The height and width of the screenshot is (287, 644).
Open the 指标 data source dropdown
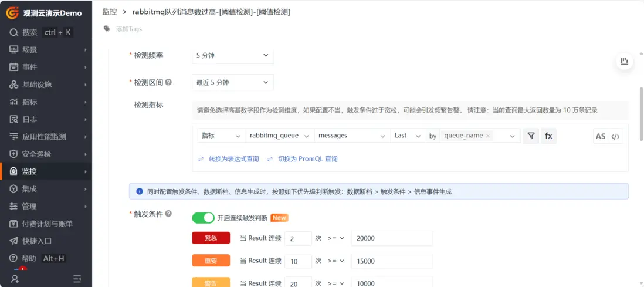[221, 136]
